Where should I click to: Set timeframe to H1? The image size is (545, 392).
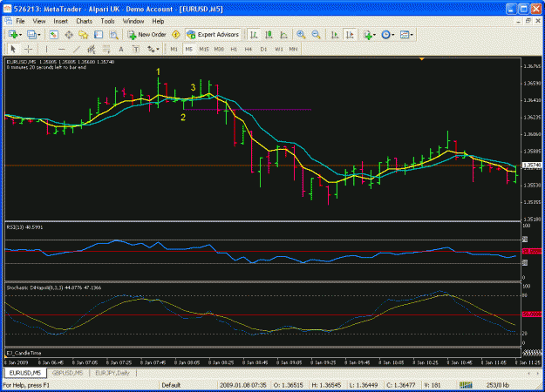[x=234, y=49]
